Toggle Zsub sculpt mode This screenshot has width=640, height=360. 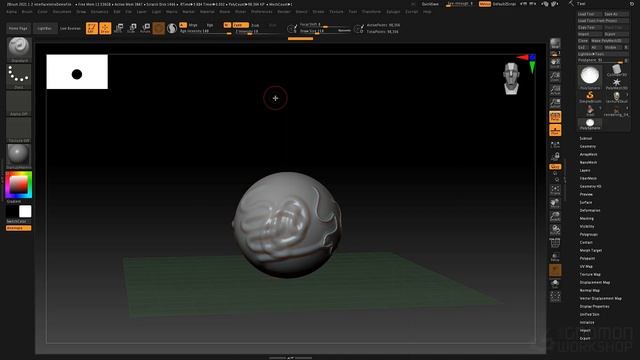click(255, 25)
